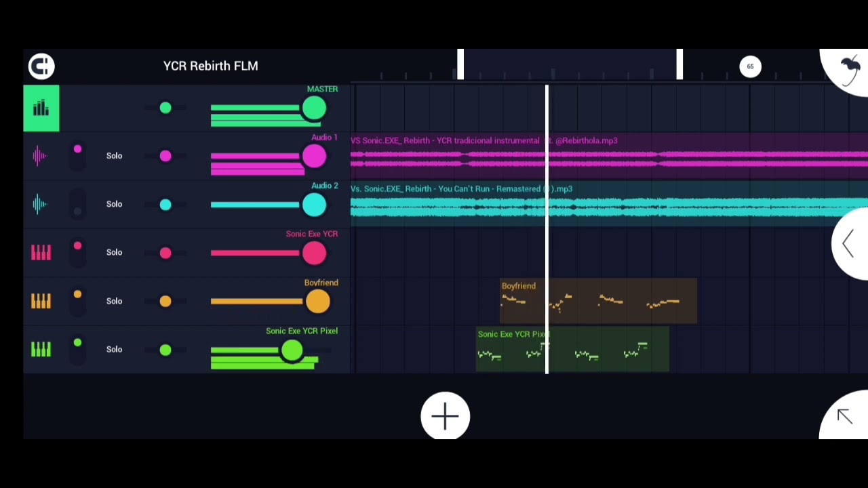Viewport: 868px width, 488px height.
Task: Open Boyfriend track piano keys icon
Action: pyautogui.click(x=41, y=301)
